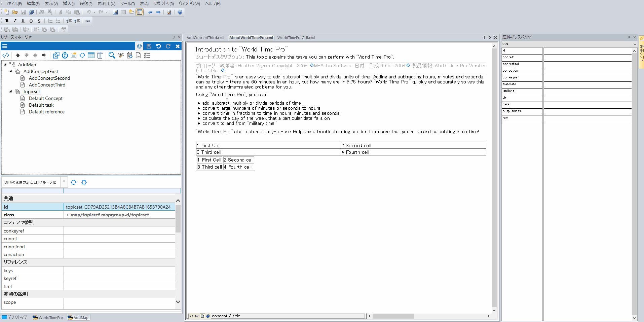Click the anchor keys icon in Resource Manager
644x322 pixels.
pos(65,55)
